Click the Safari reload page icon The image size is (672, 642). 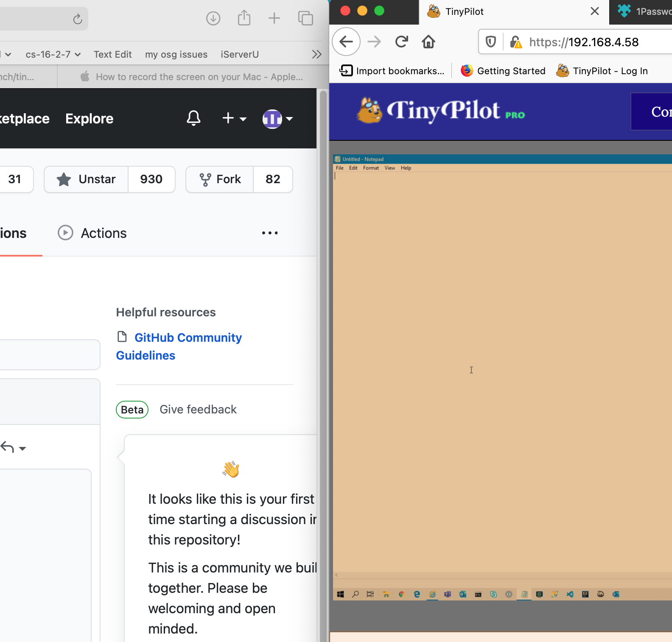[77, 19]
